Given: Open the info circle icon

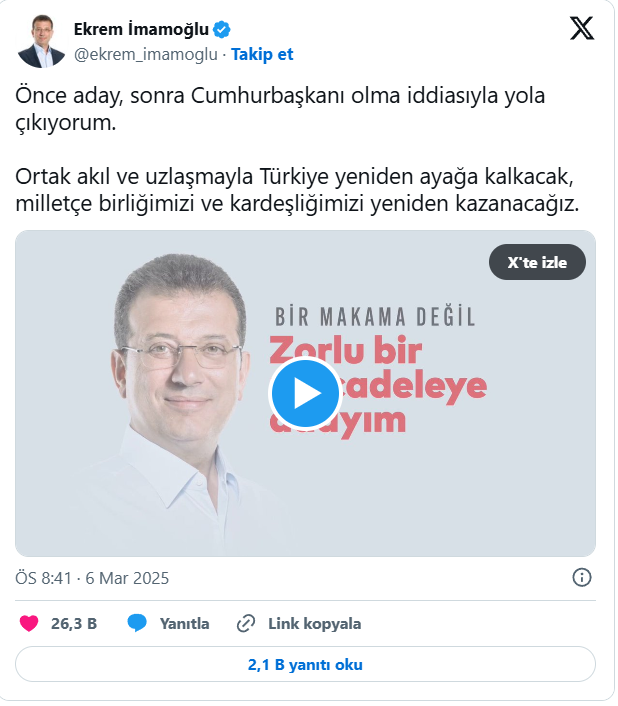Looking at the screenshot, I should [x=582, y=577].
